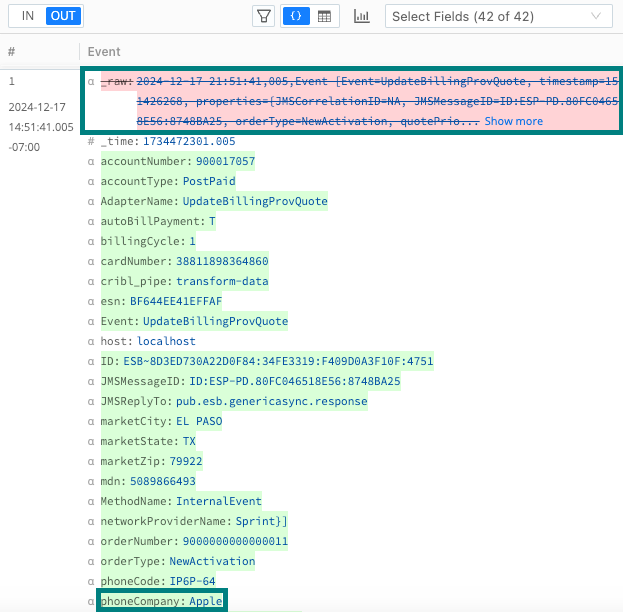The image size is (623, 613).
Task: Click the alpha type icon beside _raw
Action: pos(92,81)
